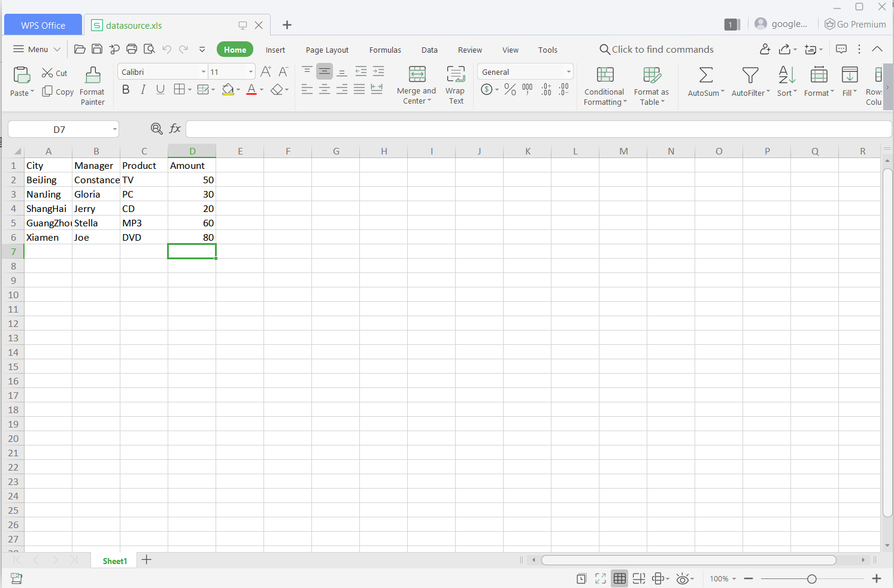
Task: Click the comments speech bubble icon
Action: pos(841,49)
